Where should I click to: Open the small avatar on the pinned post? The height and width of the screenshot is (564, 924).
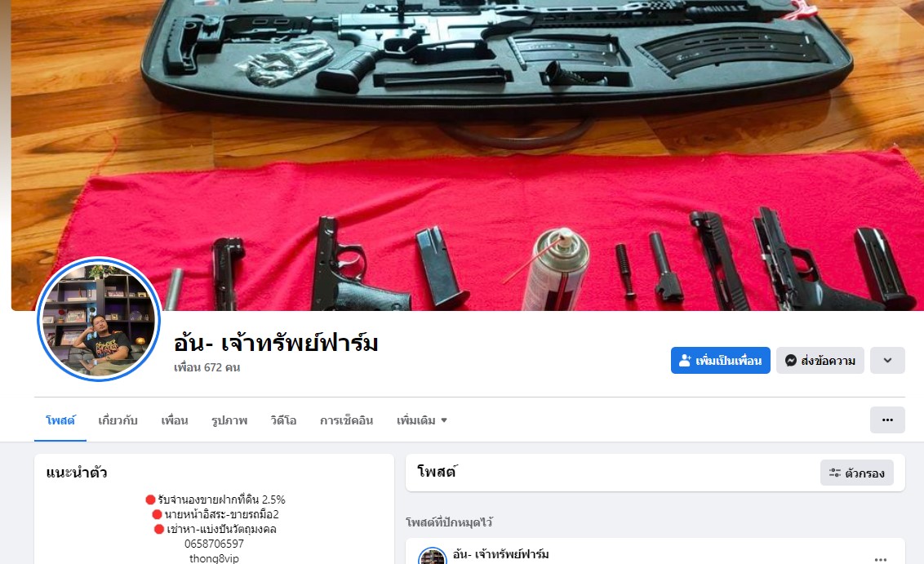coord(432,557)
